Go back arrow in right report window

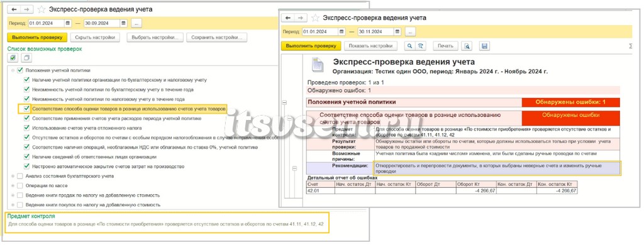click(x=288, y=18)
